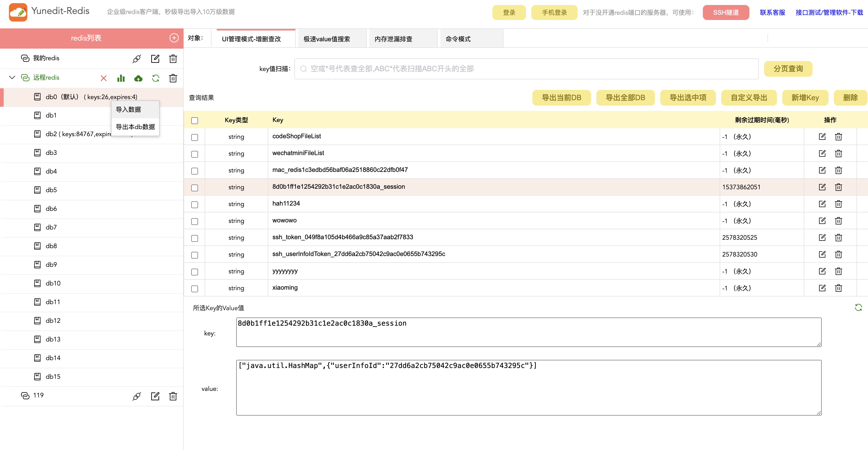Disconnect 远程redis with red X icon

point(103,78)
